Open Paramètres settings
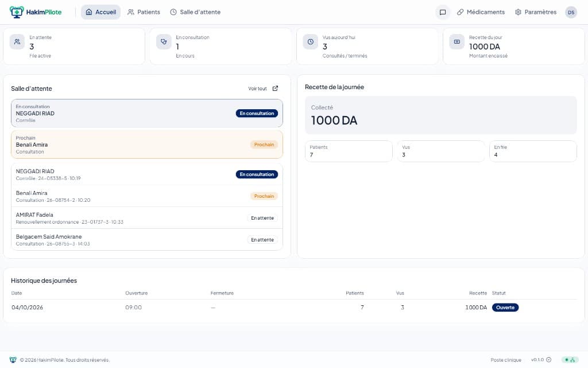Viewport: 588px width, 368px height. click(536, 12)
